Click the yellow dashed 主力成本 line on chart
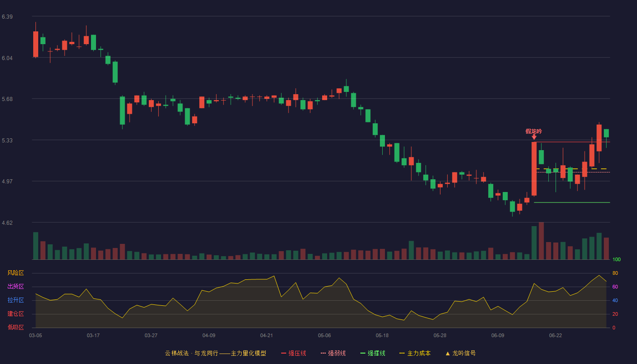Screen dimensions: 637x364 (x=573, y=169)
